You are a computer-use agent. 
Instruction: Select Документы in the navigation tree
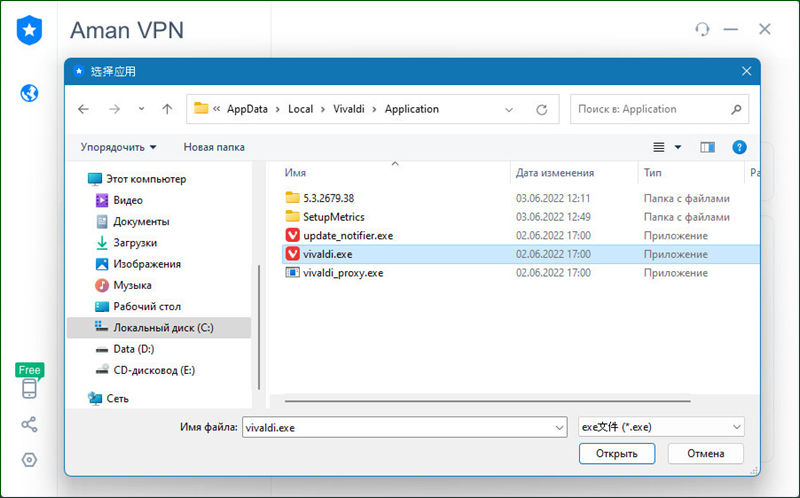pyautogui.click(x=141, y=221)
